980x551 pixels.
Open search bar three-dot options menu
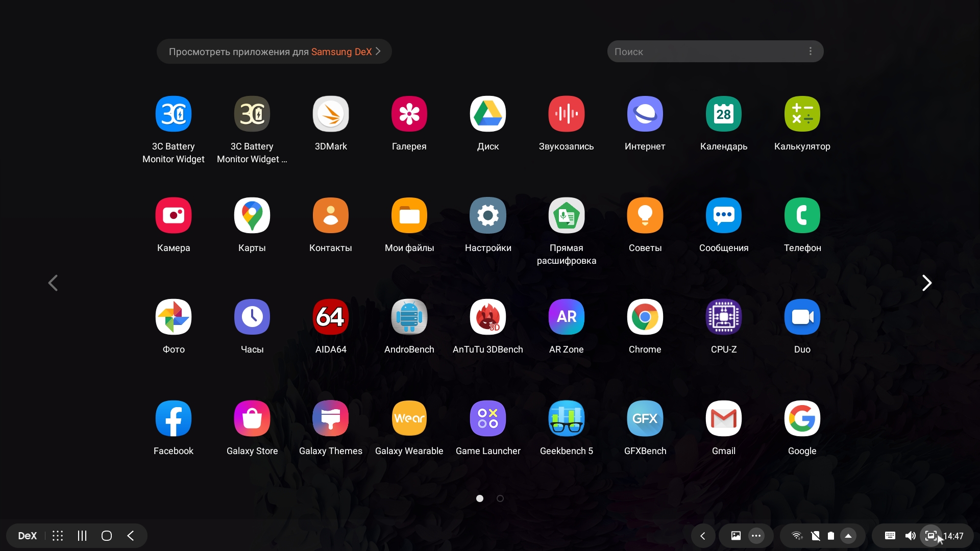[x=810, y=52]
